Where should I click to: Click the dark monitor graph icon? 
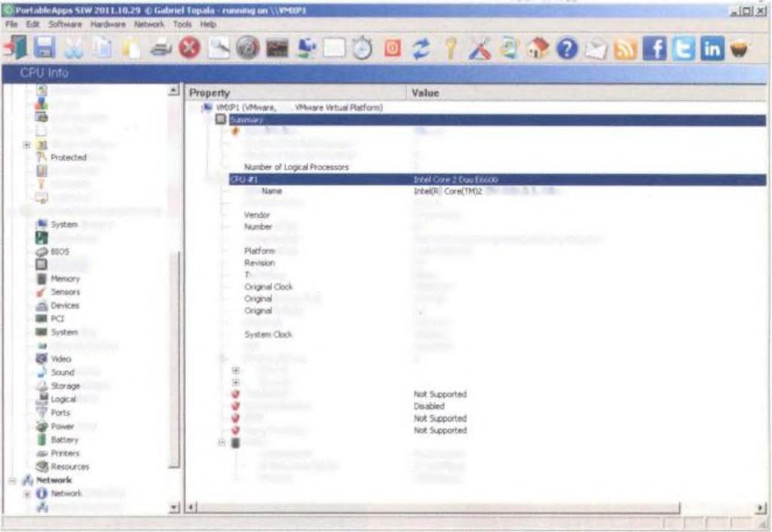(277, 49)
